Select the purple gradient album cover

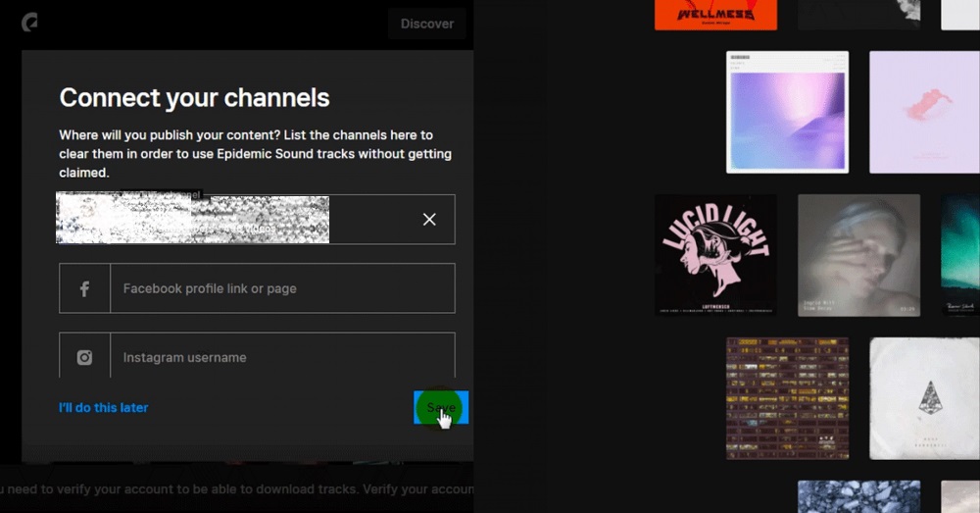click(787, 112)
